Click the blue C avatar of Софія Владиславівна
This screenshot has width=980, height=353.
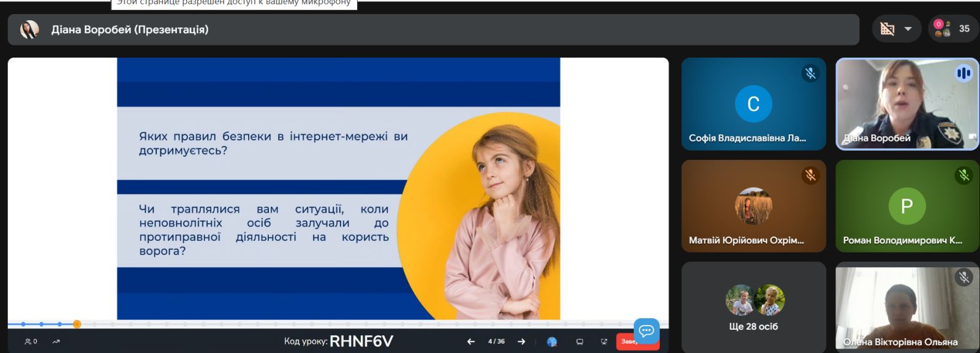[753, 104]
